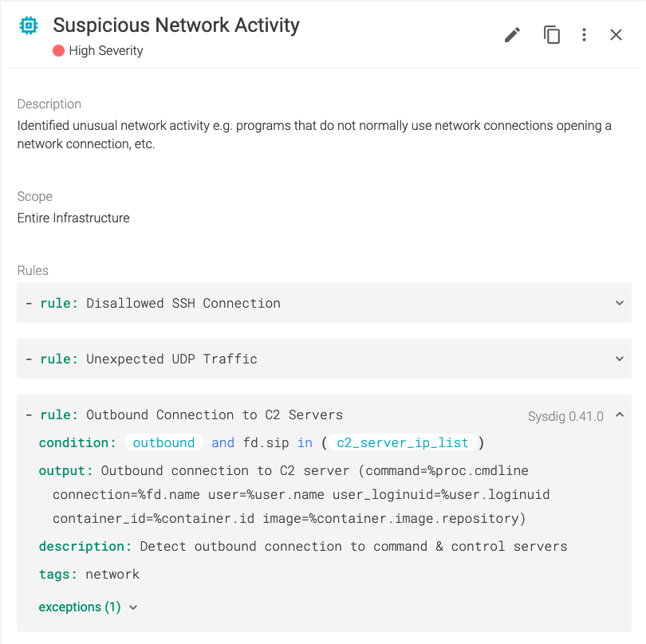Click the Disallowed SSH Connection rule name
Image resolution: width=646 pixels, height=644 pixels.
click(x=183, y=303)
